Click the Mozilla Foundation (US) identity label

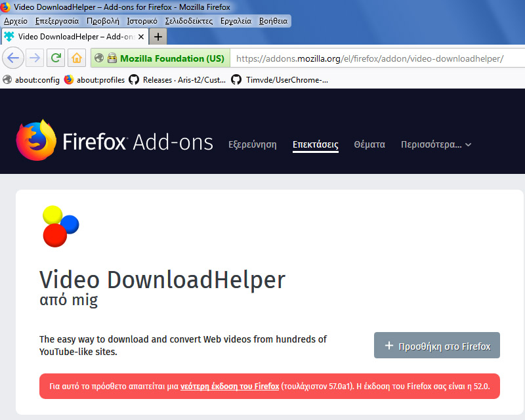coord(172,58)
